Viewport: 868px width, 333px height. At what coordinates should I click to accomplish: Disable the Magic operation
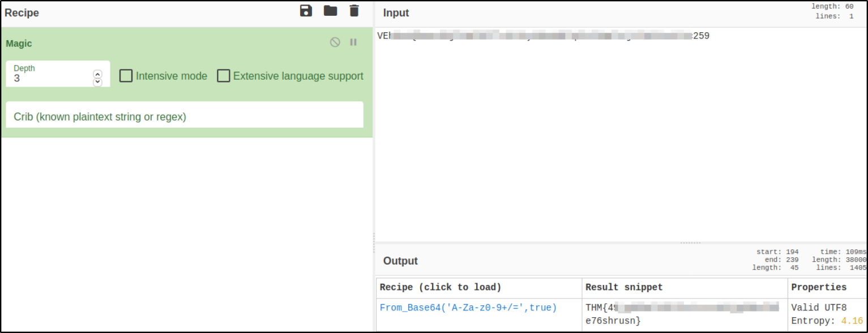[x=335, y=42]
